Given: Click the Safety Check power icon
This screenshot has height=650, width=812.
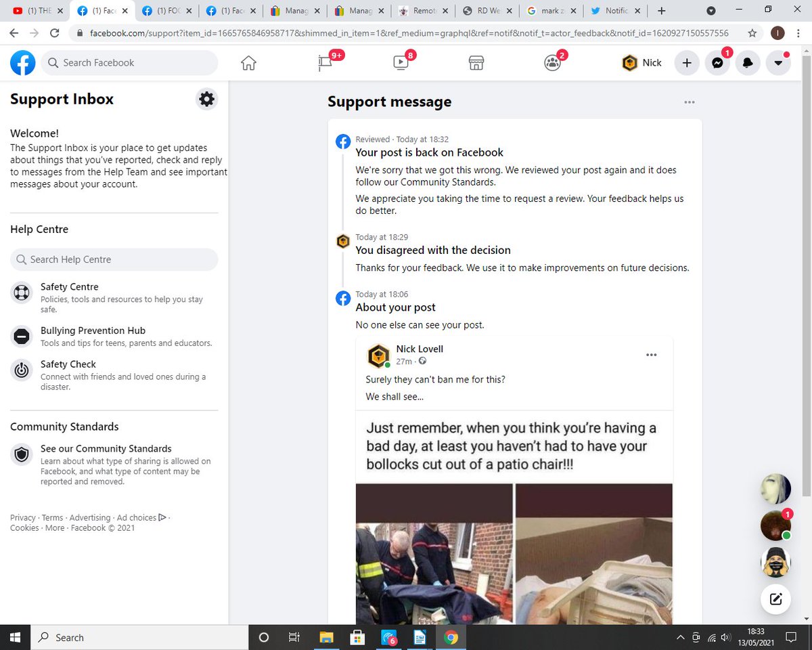Looking at the screenshot, I should click(x=22, y=370).
